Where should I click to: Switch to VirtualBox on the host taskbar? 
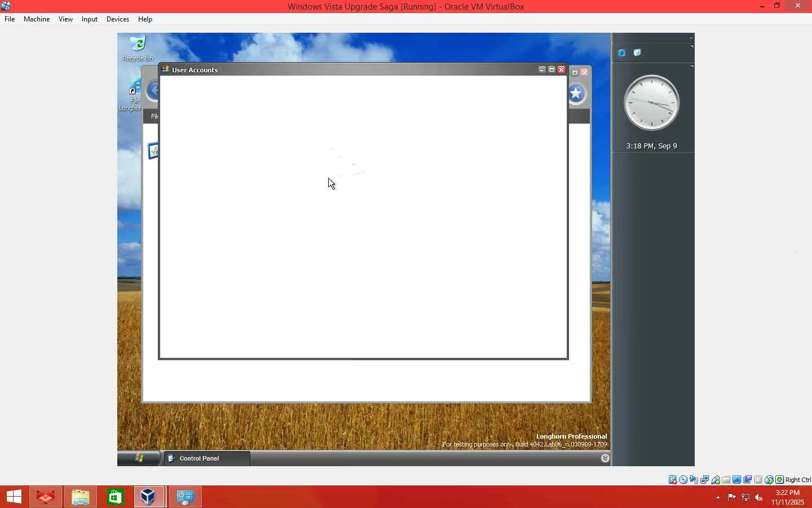coord(149,497)
